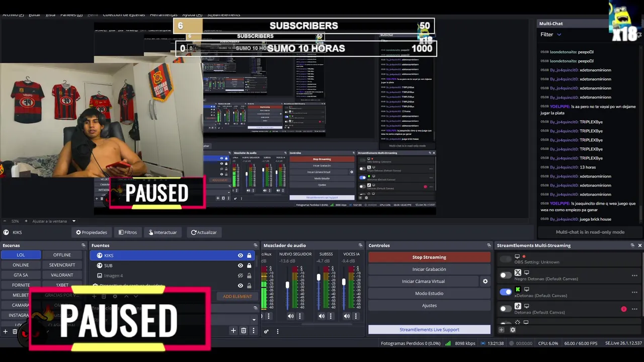Show the Imagen 4 source
The image size is (644, 362).
(240, 276)
